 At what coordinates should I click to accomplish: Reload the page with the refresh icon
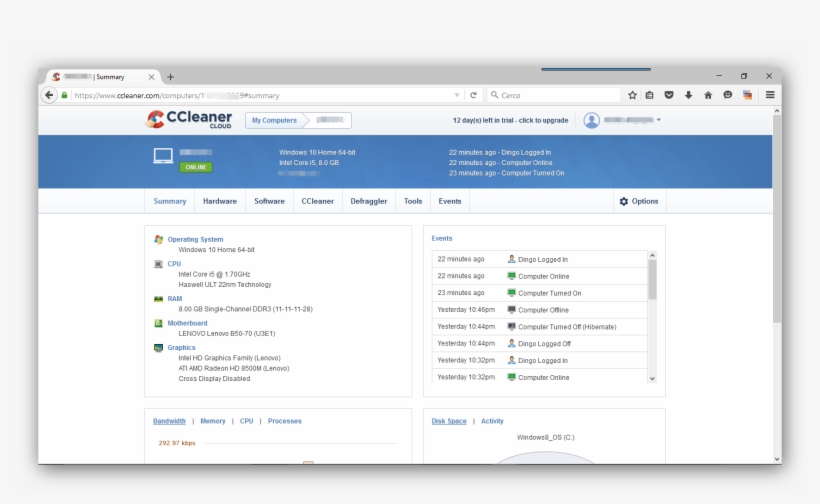click(473, 95)
